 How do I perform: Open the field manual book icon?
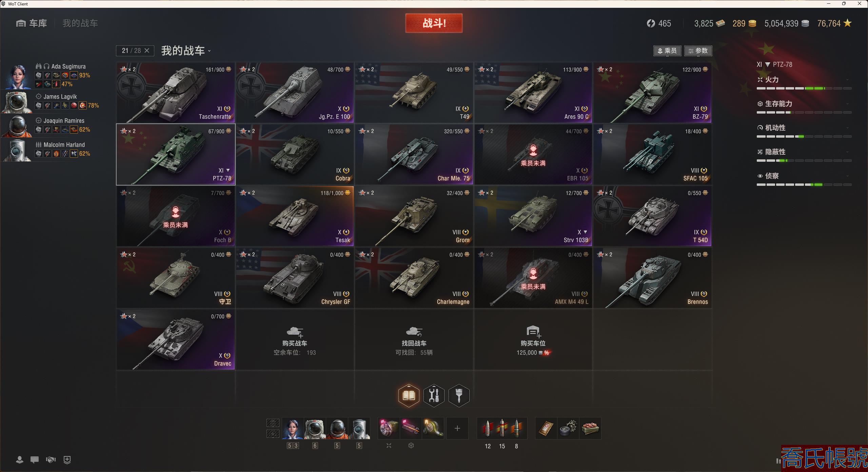[409, 395]
